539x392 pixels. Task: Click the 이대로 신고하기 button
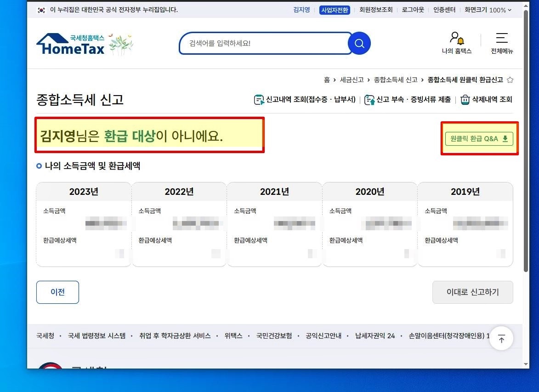click(x=472, y=292)
